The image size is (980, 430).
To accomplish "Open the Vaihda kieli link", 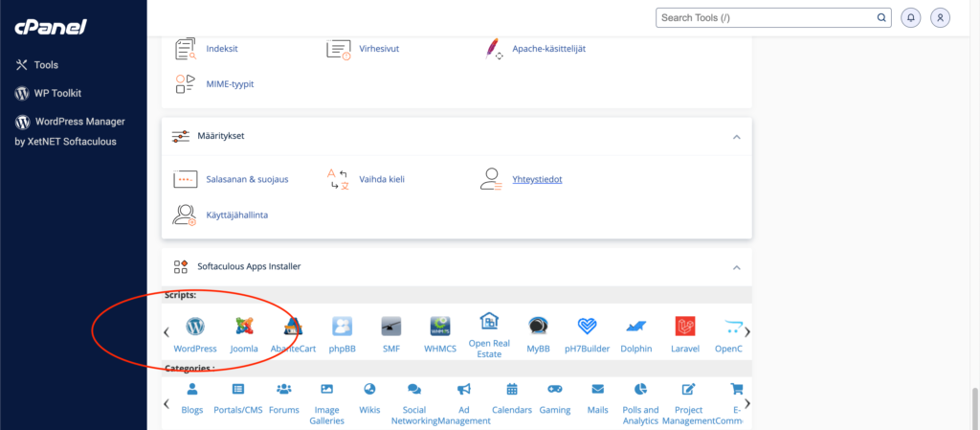I will 382,179.
